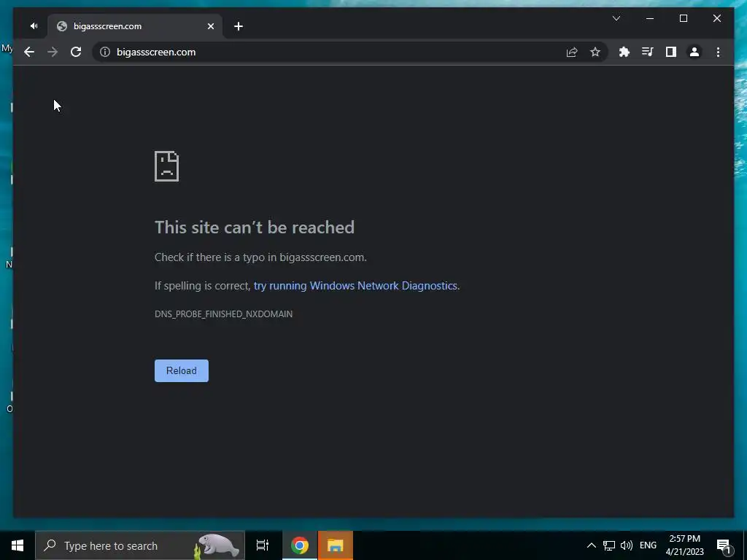Click the blue Reload button

[182, 370]
